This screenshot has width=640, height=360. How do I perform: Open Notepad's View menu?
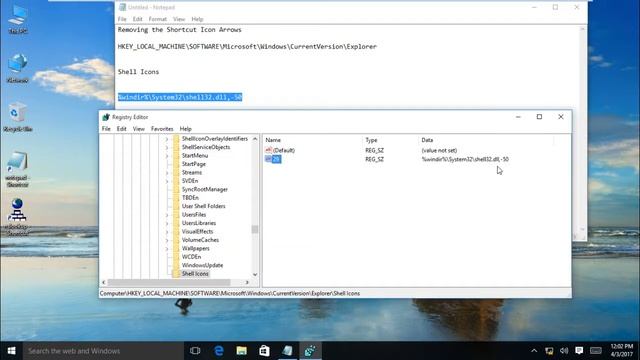179,19
